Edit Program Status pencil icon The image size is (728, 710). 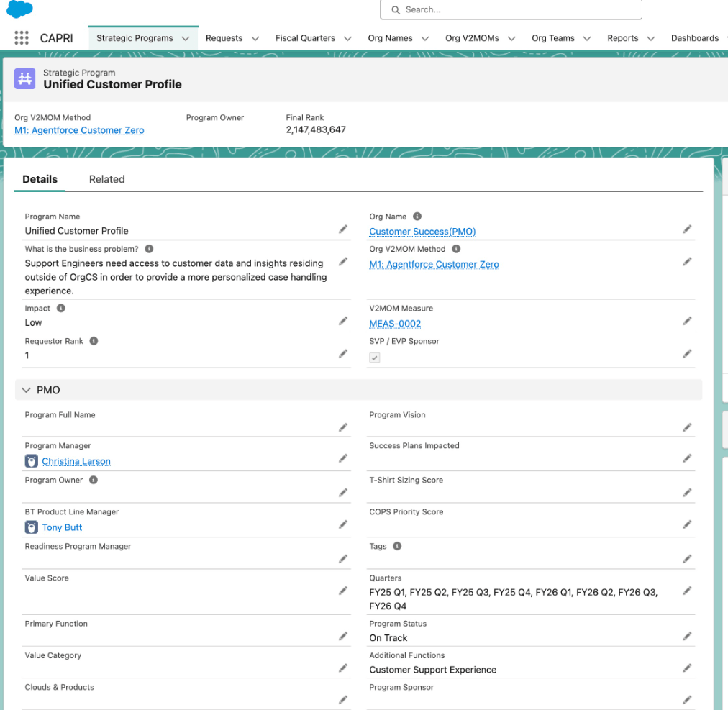click(687, 636)
